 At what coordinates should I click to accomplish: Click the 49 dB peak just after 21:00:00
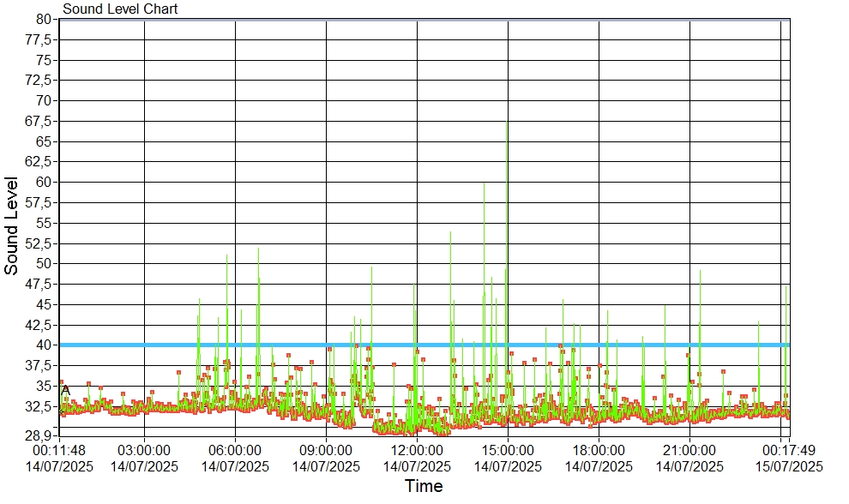pyautogui.click(x=701, y=274)
